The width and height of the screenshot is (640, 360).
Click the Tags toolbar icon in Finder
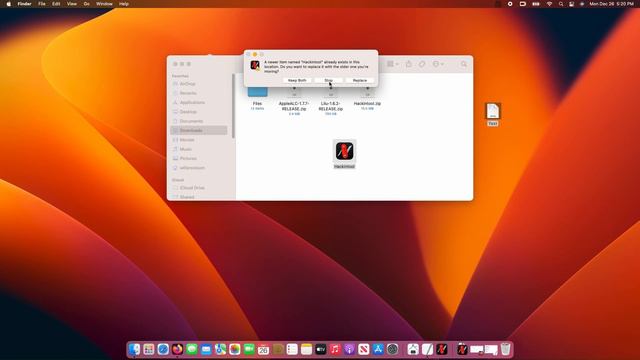(422, 64)
